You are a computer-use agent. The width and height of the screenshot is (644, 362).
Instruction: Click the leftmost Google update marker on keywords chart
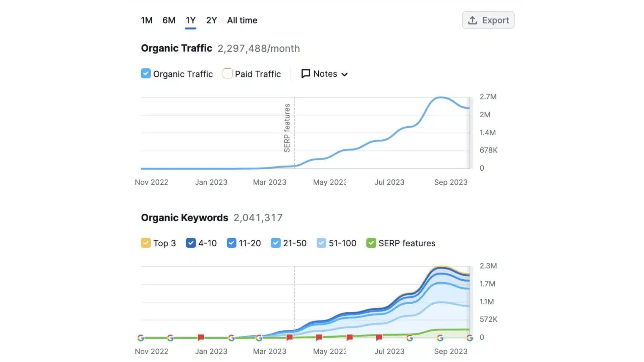[x=141, y=338]
